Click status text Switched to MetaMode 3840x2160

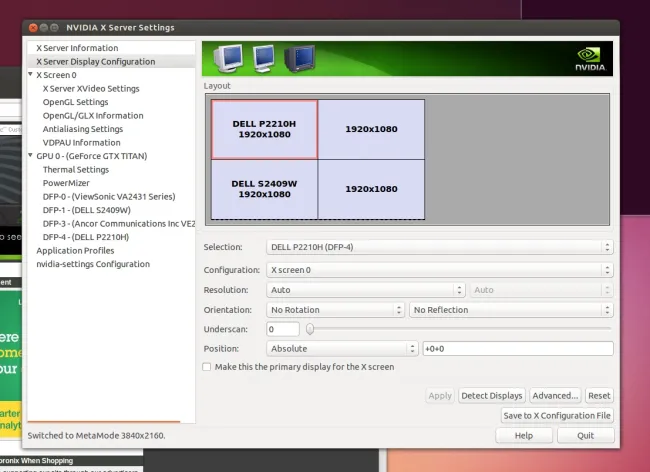coord(96,436)
